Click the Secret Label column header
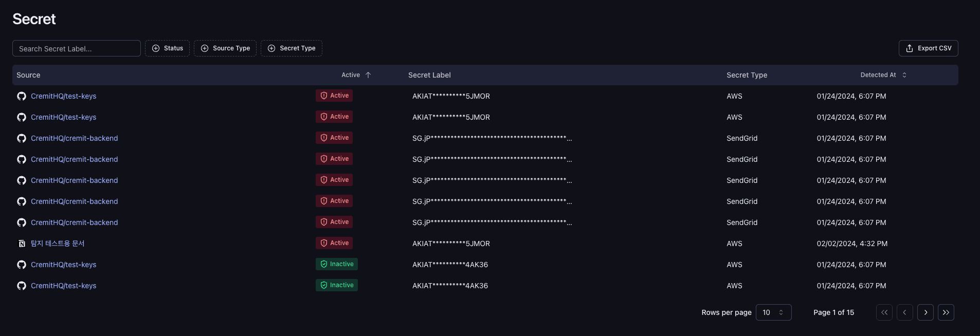This screenshot has height=336, width=980. pos(429,75)
